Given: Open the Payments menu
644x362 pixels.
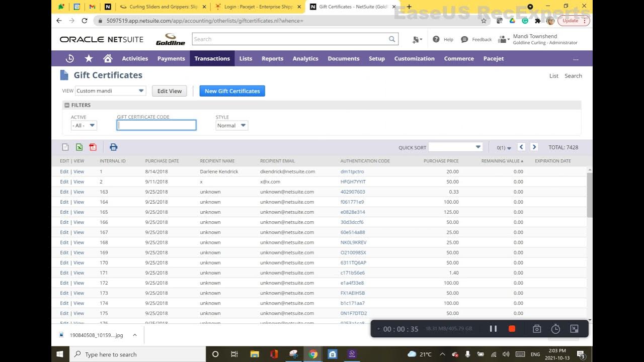Looking at the screenshot, I should click(171, 58).
